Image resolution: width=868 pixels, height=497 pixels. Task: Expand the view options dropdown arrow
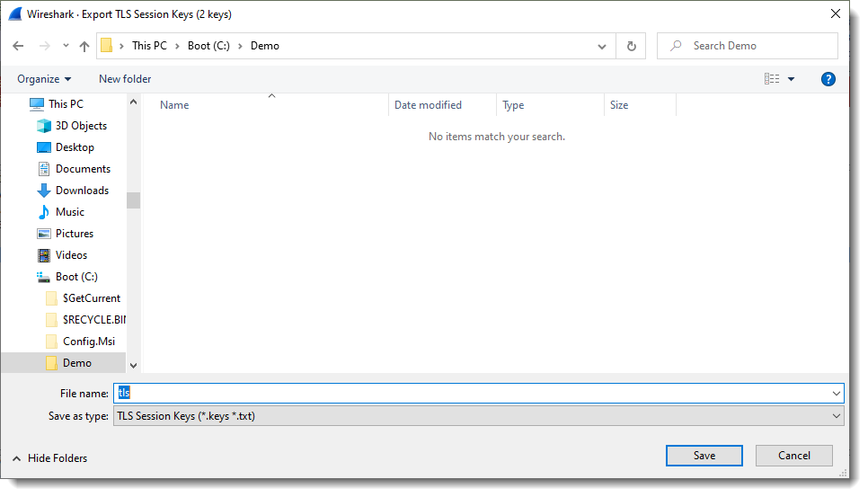(792, 79)
